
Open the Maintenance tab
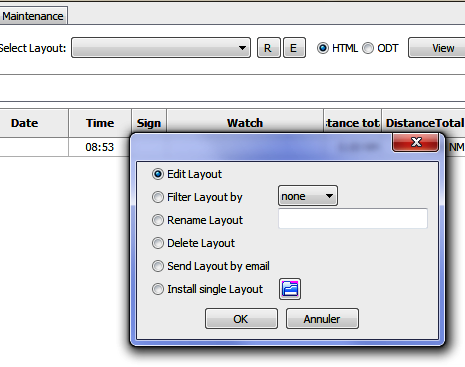(x=33, y=16)
